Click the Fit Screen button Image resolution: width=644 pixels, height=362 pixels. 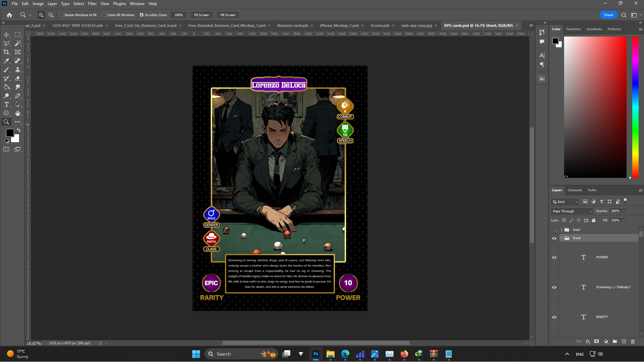pos(201,15)
